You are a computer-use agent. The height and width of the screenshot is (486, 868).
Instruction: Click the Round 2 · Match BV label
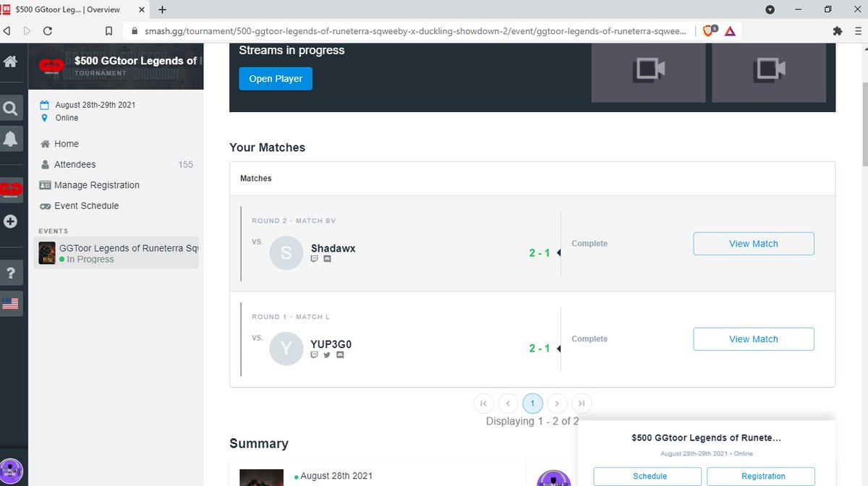pos(294,221)
